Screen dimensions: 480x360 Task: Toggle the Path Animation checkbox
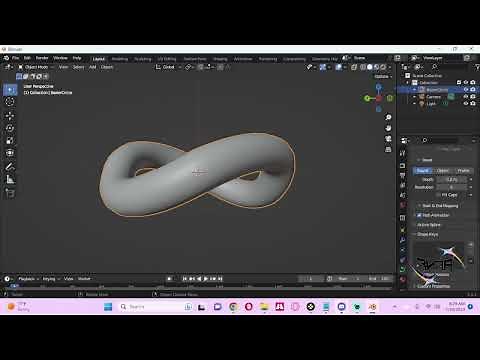point(419,215)
